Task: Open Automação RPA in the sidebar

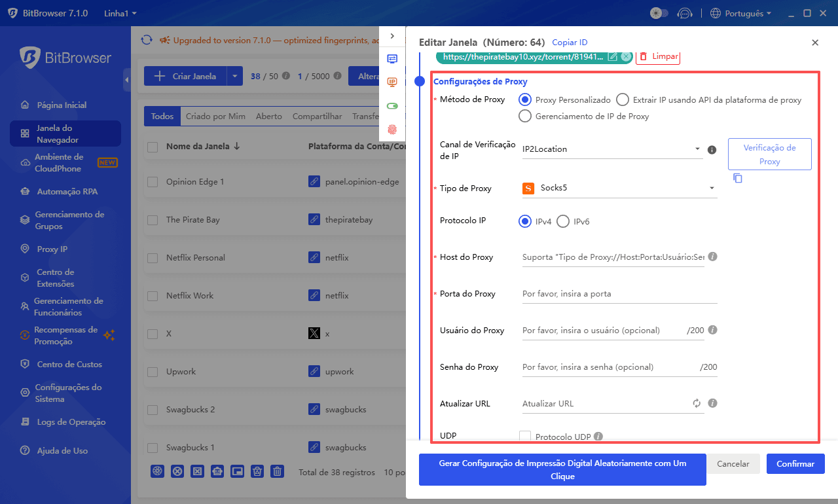Action: [67, 192]
